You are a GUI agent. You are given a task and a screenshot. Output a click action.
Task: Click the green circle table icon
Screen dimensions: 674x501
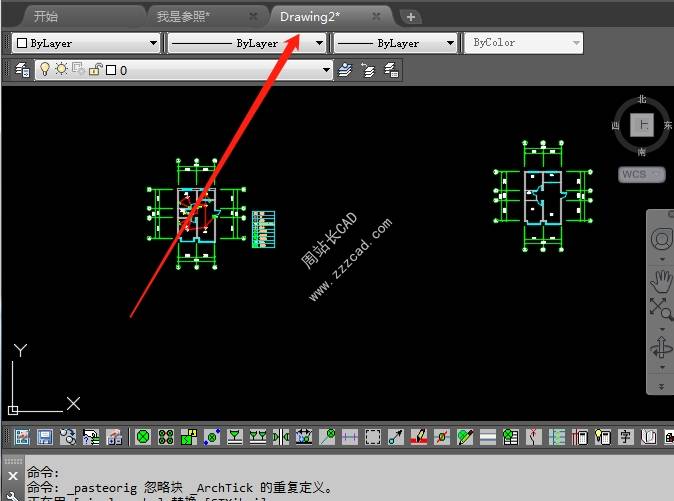point(511,437)
